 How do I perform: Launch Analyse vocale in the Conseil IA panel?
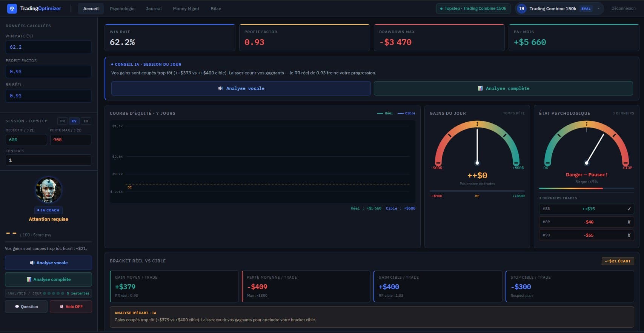click(241, 88)
